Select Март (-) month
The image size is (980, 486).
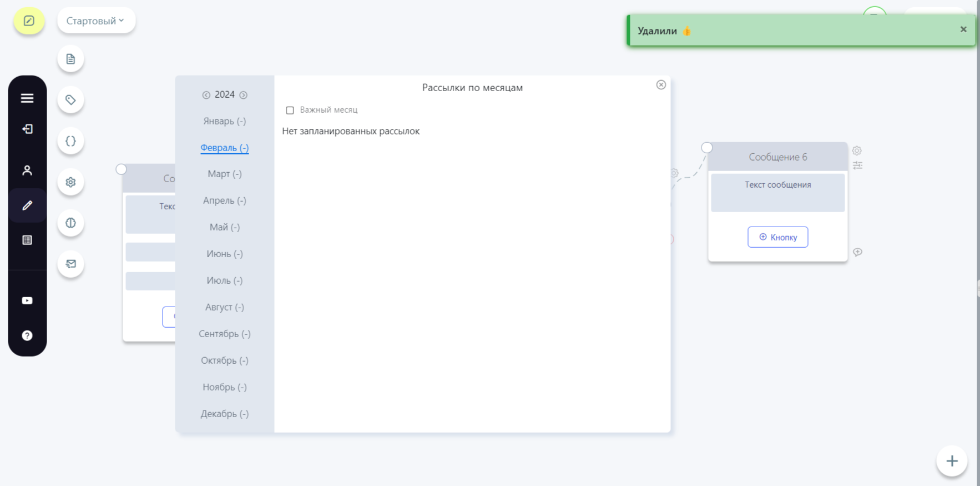click(x=225, y=174)
